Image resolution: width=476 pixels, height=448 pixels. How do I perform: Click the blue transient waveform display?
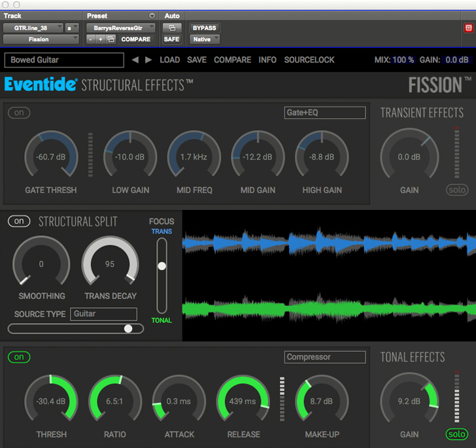point(329,243)
